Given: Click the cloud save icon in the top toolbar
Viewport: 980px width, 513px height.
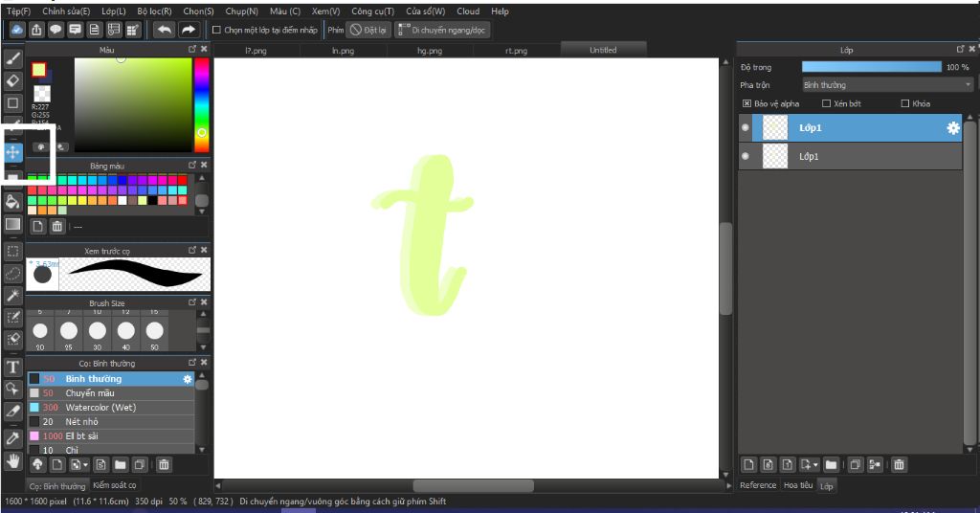Looking at the screenshot, I should coord(17,30).
